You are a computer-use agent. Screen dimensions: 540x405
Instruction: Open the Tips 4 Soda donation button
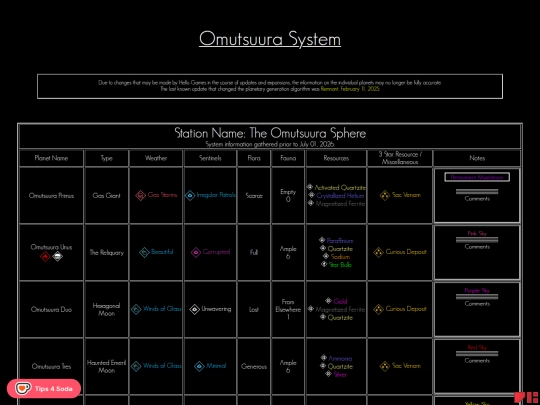click(44, 388)
